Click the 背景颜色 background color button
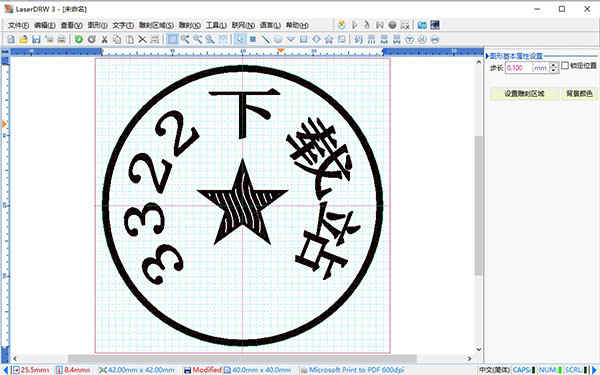This screenshot has height=375, width=600. click(579, 93)
